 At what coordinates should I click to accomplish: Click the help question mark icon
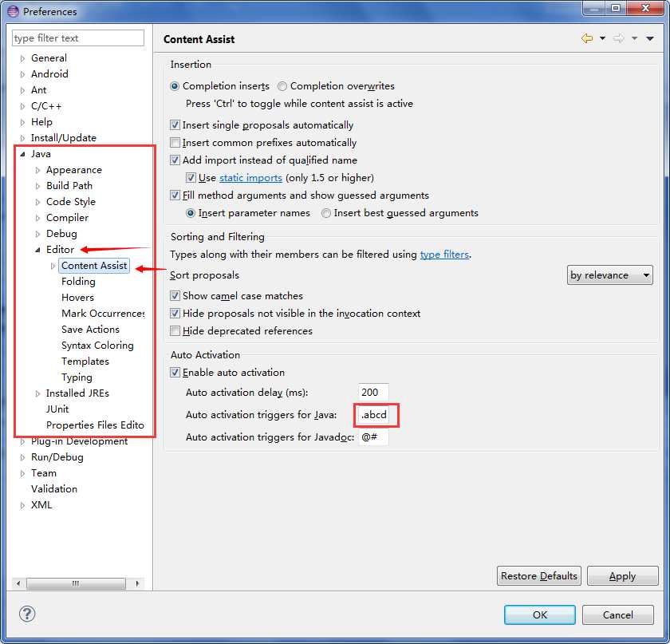point(27,614)
